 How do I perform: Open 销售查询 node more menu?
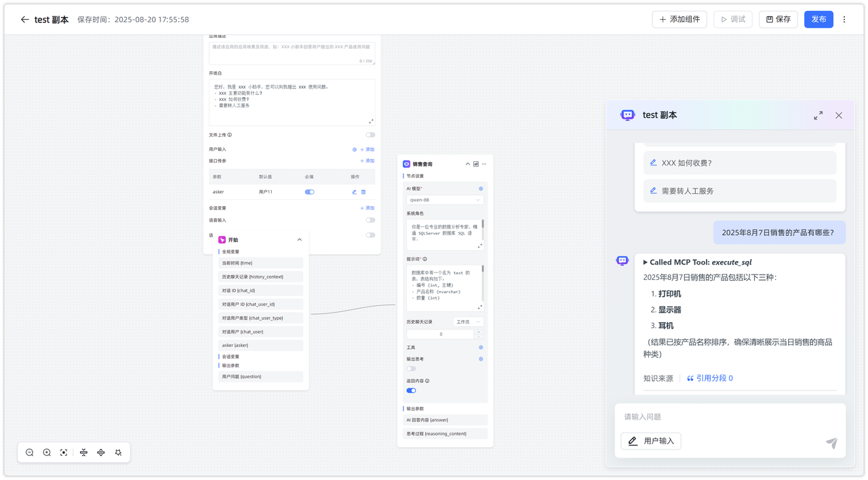tap(484, 164)
